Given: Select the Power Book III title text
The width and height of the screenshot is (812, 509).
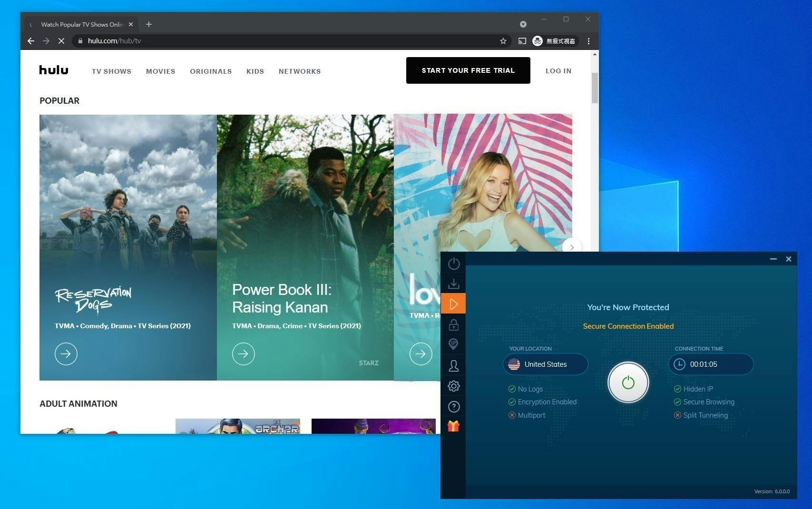Looking at the screenshot, I should (282, 298).
